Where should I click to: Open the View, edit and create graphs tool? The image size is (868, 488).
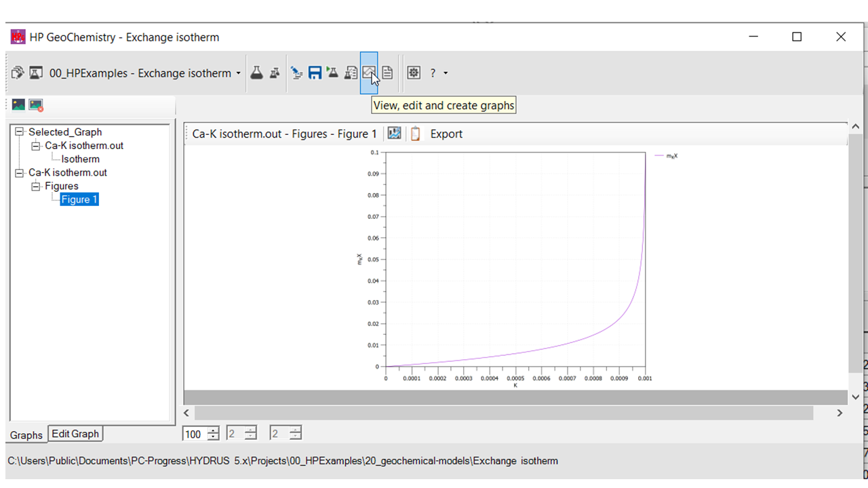(x=369, y=73)
